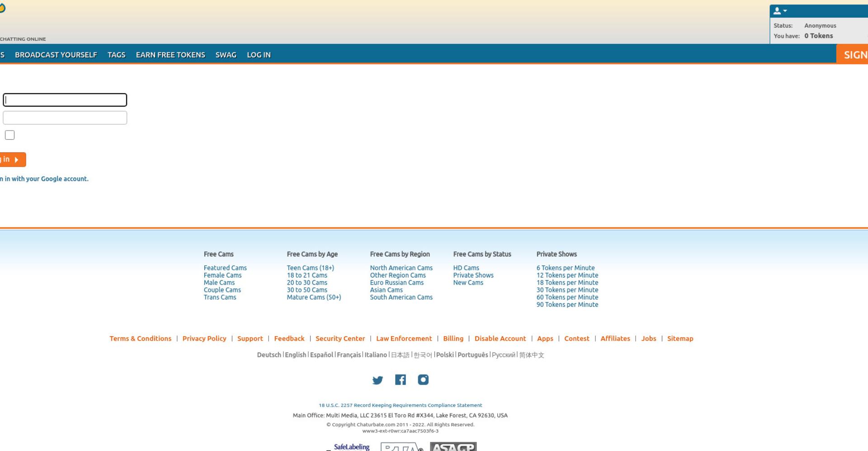Screen dimensions: 868x451
Task: Open Couple Cams footer link
Action: click(222, 290)
